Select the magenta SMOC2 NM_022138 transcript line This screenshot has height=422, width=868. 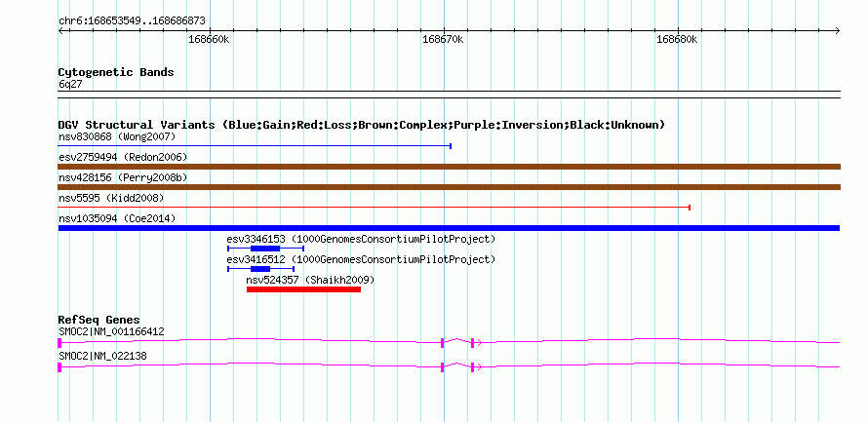[449, 366]
